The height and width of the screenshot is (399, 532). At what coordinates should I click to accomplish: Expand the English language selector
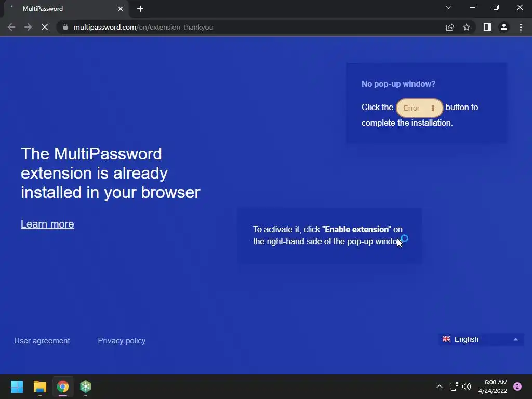tap(481, 339)
